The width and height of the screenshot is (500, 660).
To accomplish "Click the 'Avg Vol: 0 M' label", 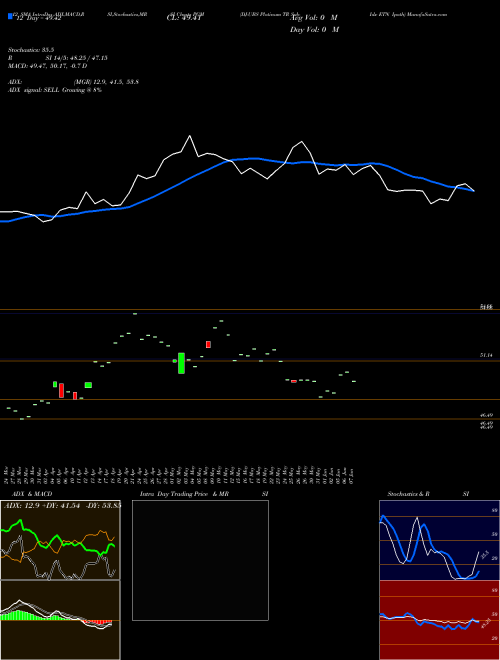I will click(314, 18).
